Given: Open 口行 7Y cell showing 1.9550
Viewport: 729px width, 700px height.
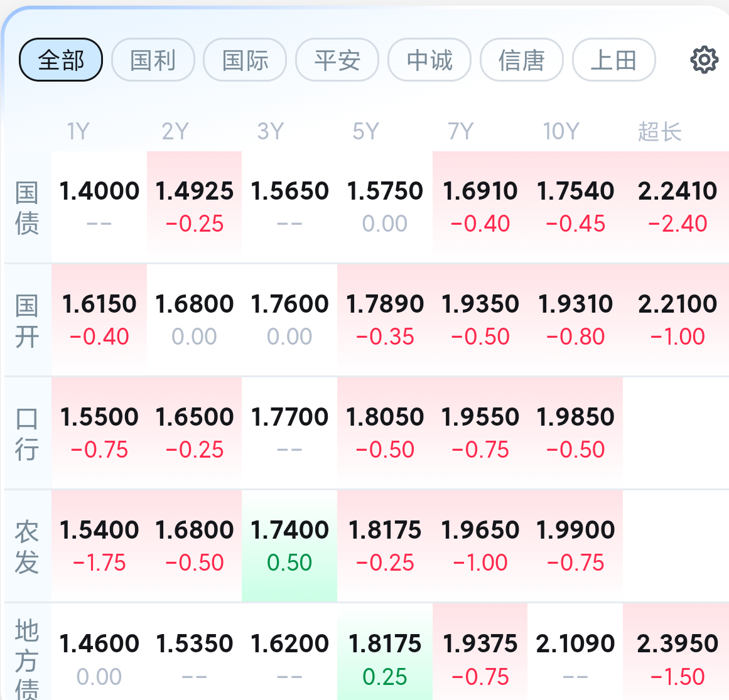Looking at the screenshot, I should pyautogui.click(x=480, y=433).
